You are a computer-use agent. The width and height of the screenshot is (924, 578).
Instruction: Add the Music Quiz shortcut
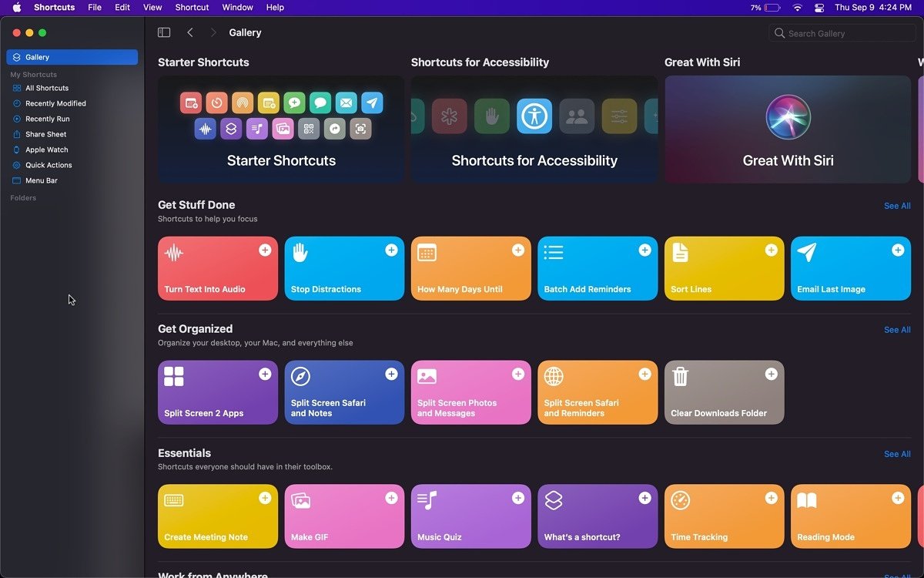[518, 498]
